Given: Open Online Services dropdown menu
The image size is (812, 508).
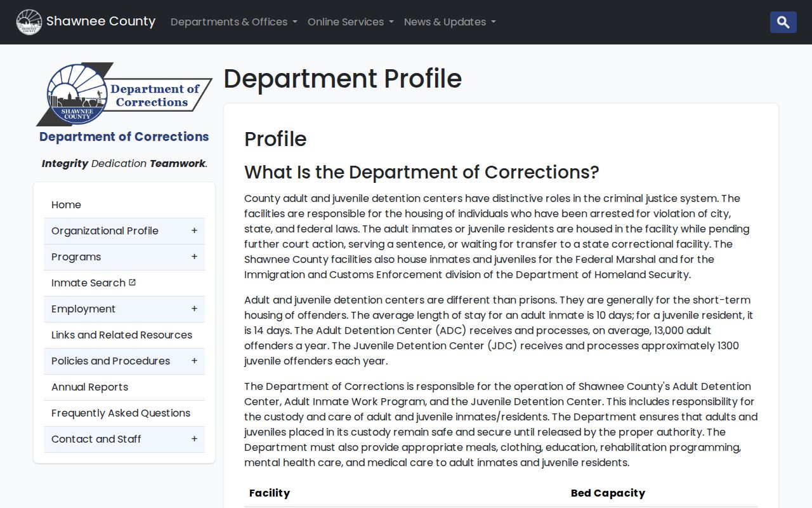Looking at the screenshot, I should click(x=350, y=22).
